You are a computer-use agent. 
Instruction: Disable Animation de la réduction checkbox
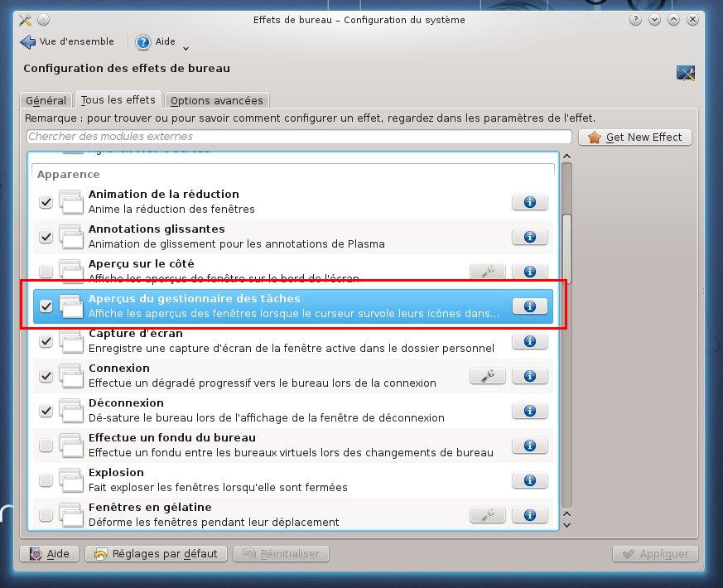pyautogui.click(x=46, y=202)
